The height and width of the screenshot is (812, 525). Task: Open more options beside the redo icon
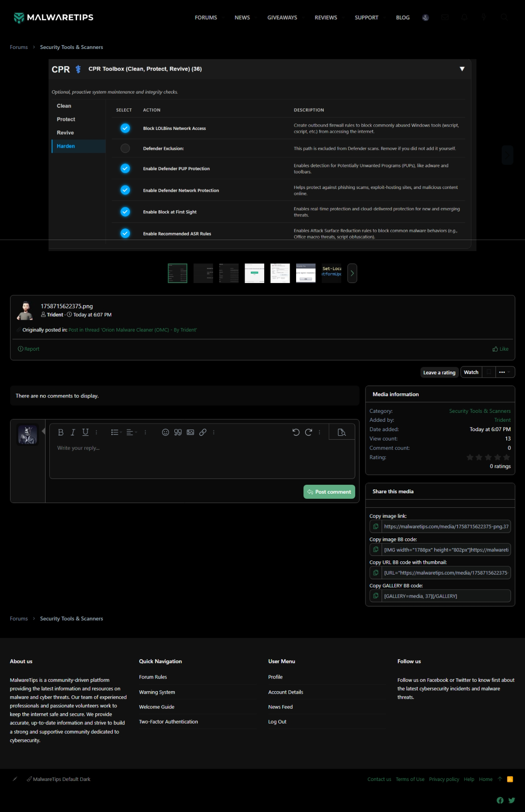coord(320,432)
